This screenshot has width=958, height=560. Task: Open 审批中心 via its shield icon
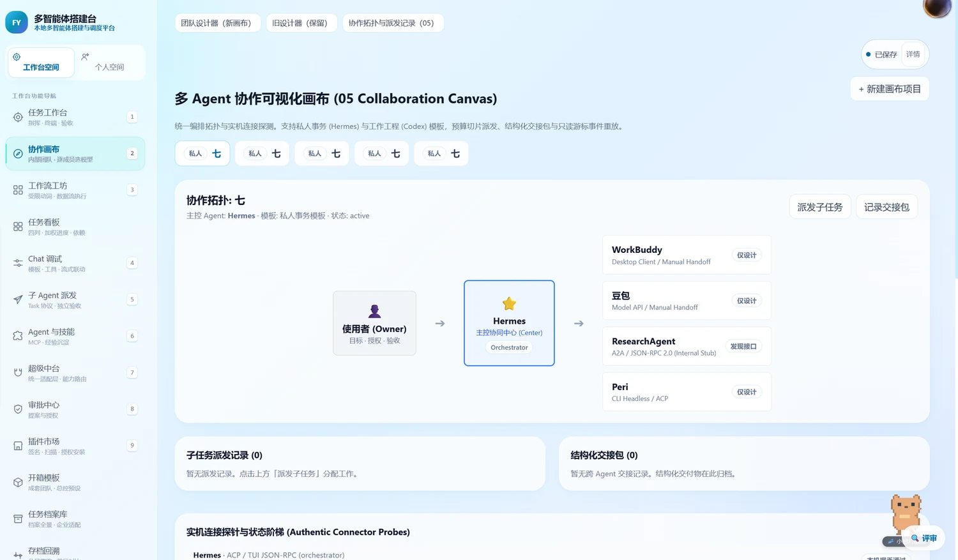tap(18, 409)
